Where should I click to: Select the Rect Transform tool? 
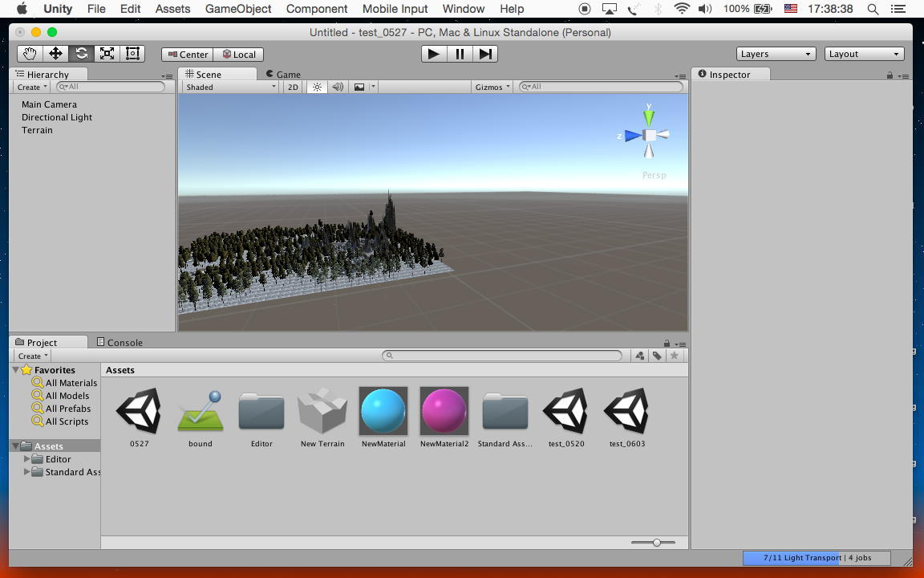pos(132,54)
